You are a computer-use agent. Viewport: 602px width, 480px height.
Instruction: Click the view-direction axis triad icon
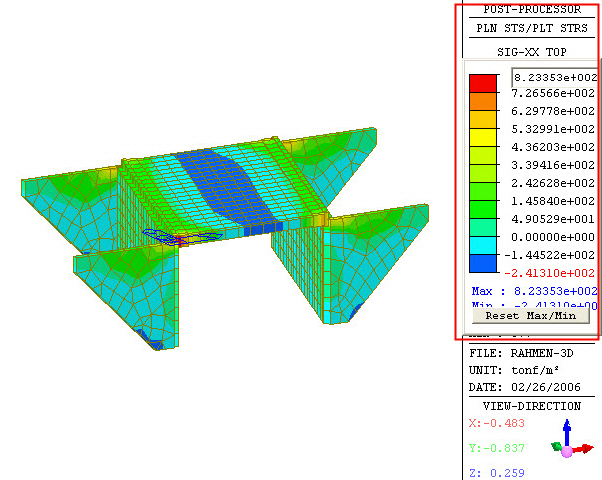572,439
